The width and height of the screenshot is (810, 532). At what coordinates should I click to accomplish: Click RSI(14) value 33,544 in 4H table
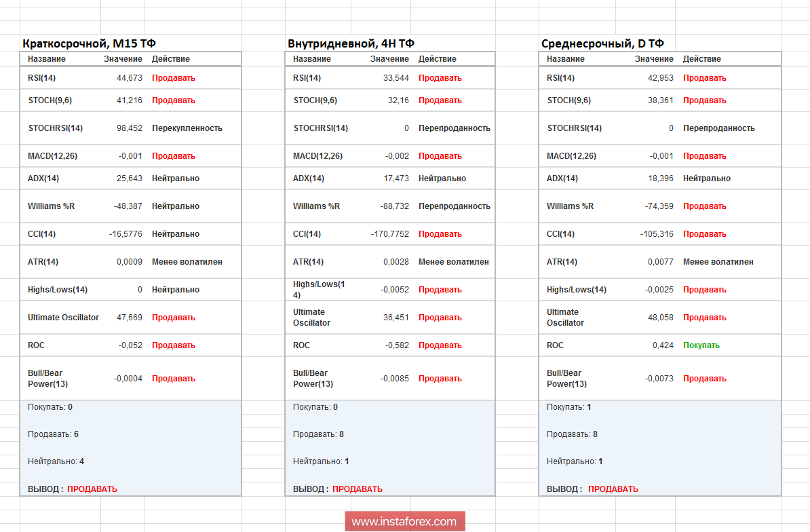coord(396,78)
